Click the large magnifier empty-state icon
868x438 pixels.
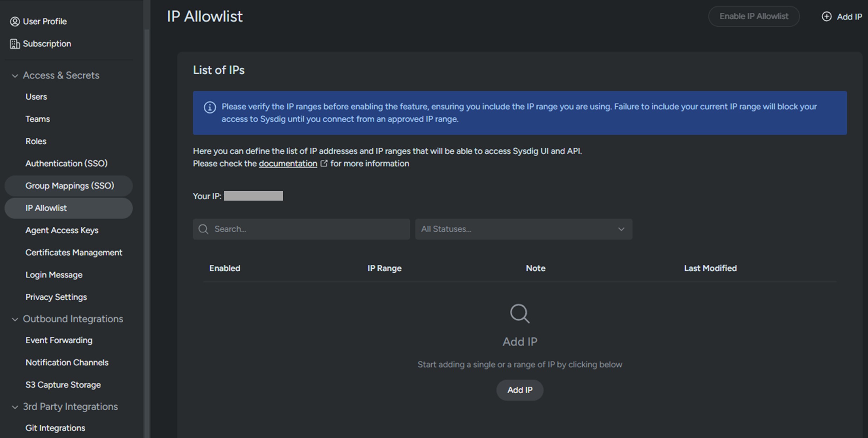coord(519,313)
